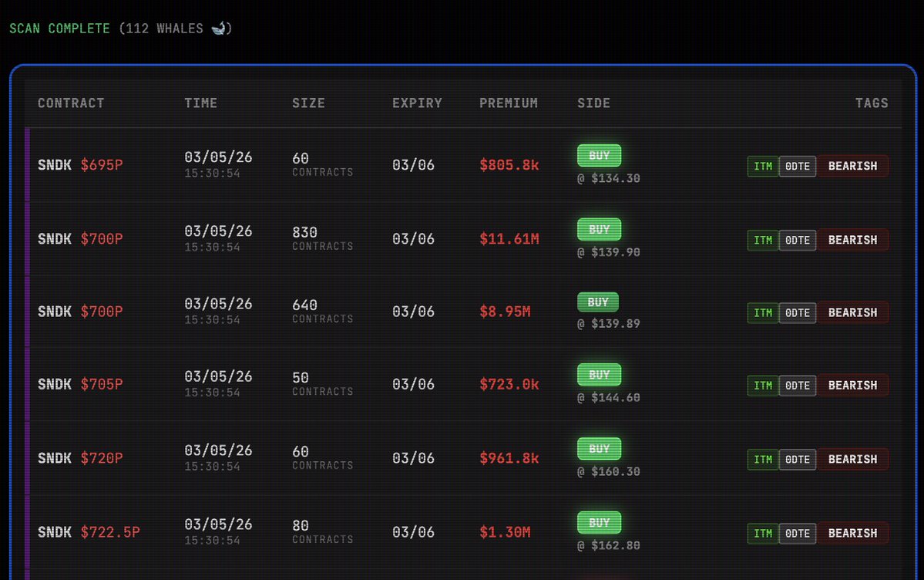Image resolution: width=924 pixels, height=580 pixels.
Task: Click the TIME column header
Action: (200, 103)
